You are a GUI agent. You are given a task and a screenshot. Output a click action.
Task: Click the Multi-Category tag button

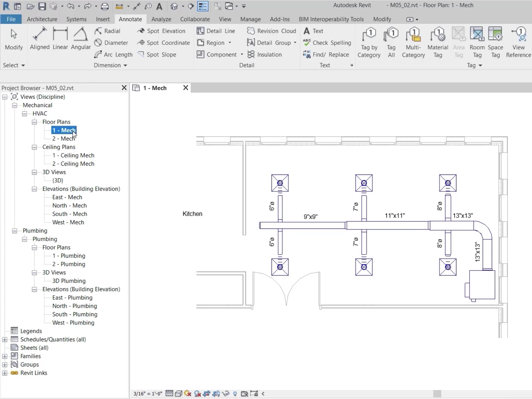[x=413, y=43]
